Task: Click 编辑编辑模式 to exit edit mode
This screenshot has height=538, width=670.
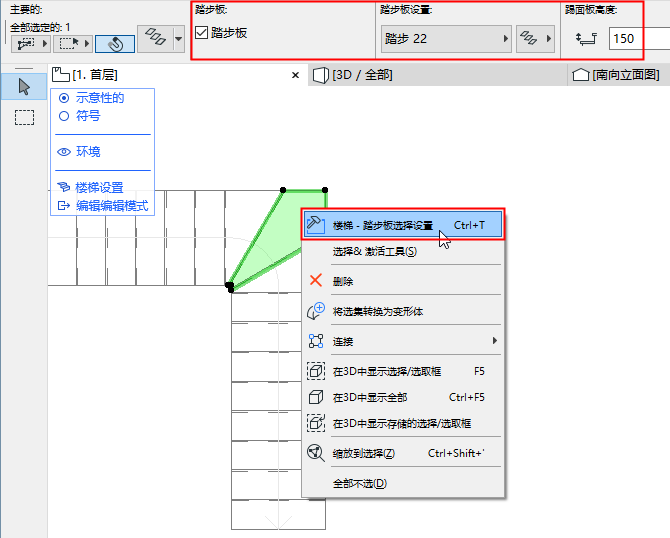Action: [x=103, y=206]
